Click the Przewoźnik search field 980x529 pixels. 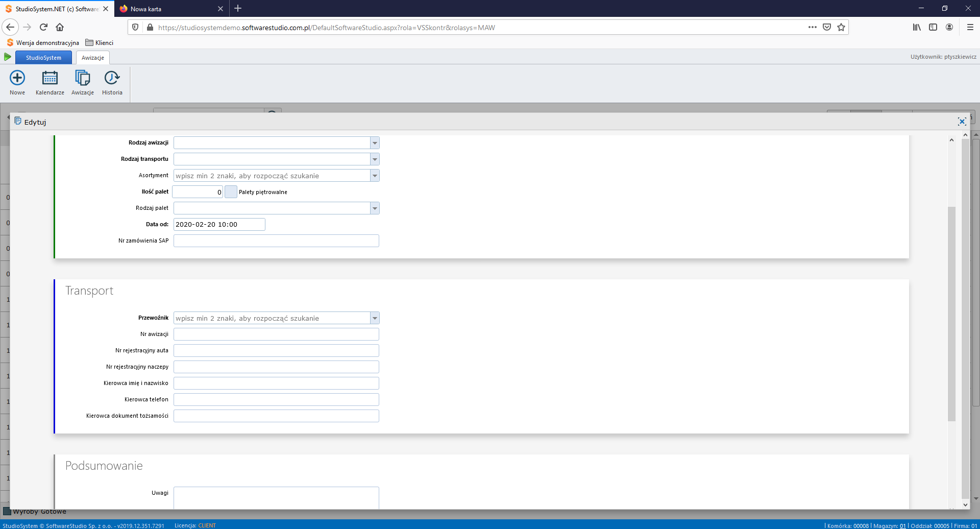[272, 318]
